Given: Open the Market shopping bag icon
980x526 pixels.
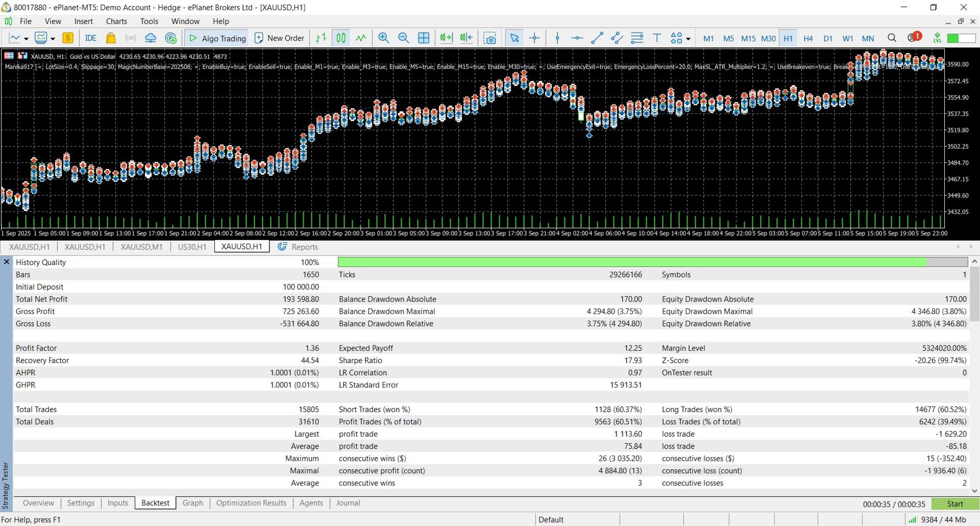Looking at the screenshot, I should (110, 38).
